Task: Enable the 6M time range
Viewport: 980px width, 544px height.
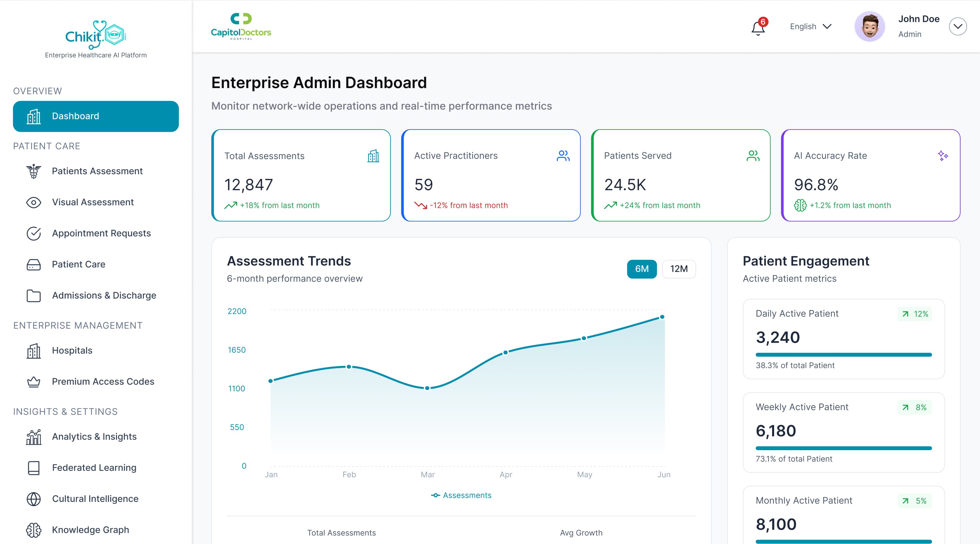Action: click(x=642, y=269)
